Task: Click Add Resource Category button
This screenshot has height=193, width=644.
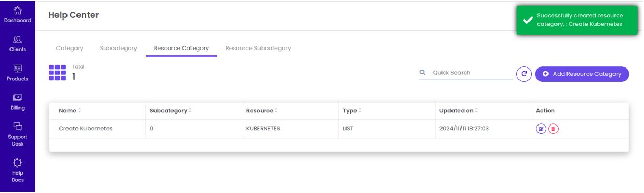Action: (582, 74)
